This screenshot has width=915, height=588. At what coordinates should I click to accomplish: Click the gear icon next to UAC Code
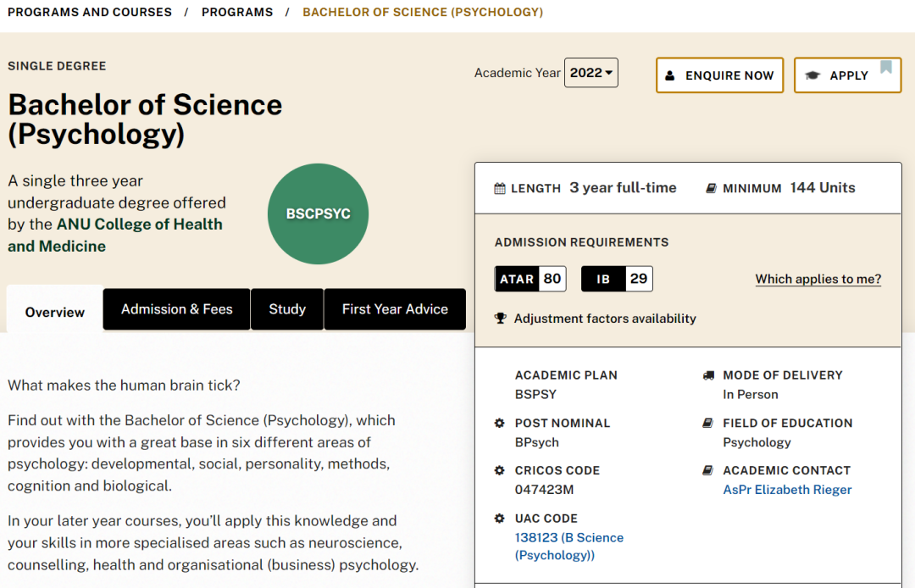[500, 518]
